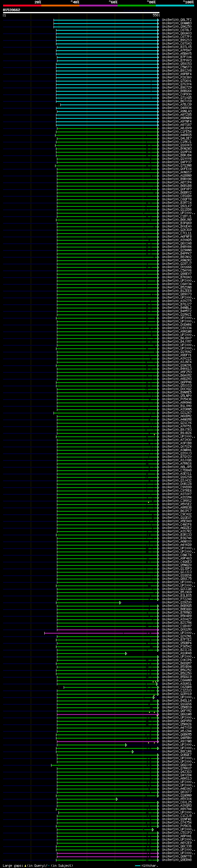197x868 pixels.
Task: Select the UniRef100_Q6P959 label
Action: point(176,721)
